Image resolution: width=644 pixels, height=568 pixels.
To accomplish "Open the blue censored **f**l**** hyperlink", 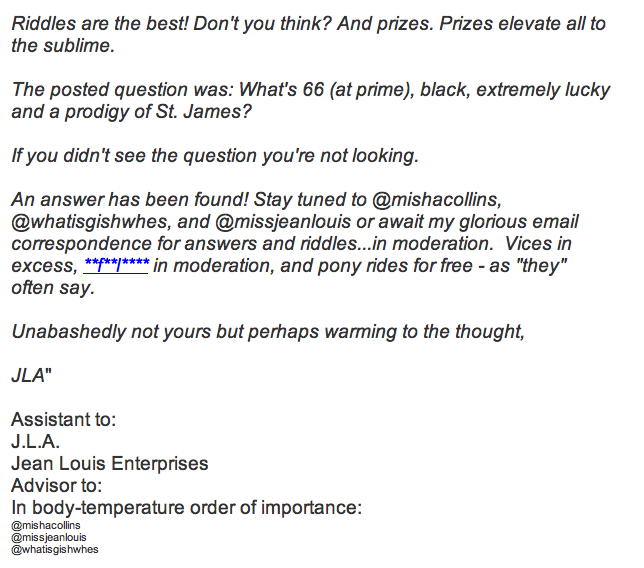I will pos(116,265).
